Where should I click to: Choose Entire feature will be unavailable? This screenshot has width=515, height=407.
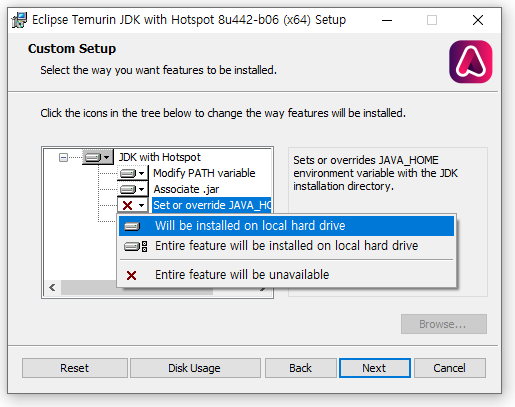point(286,275)
